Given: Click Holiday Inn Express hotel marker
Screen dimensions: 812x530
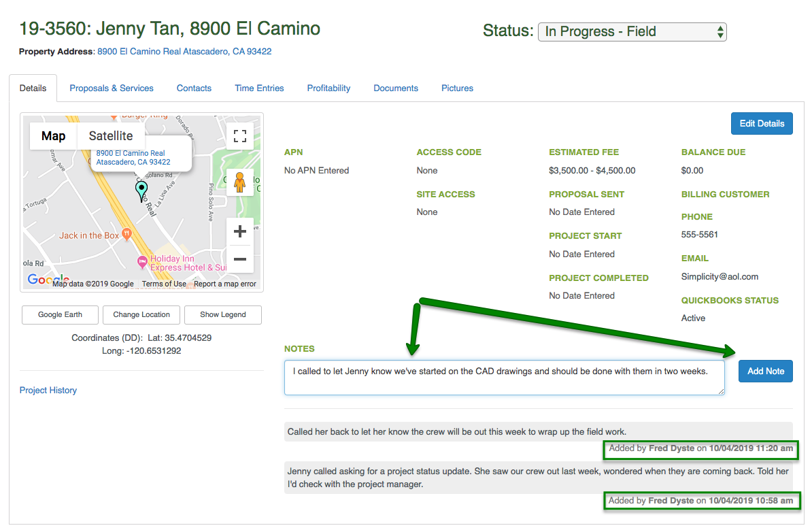Looking at the screenshot, I should 142,262.
